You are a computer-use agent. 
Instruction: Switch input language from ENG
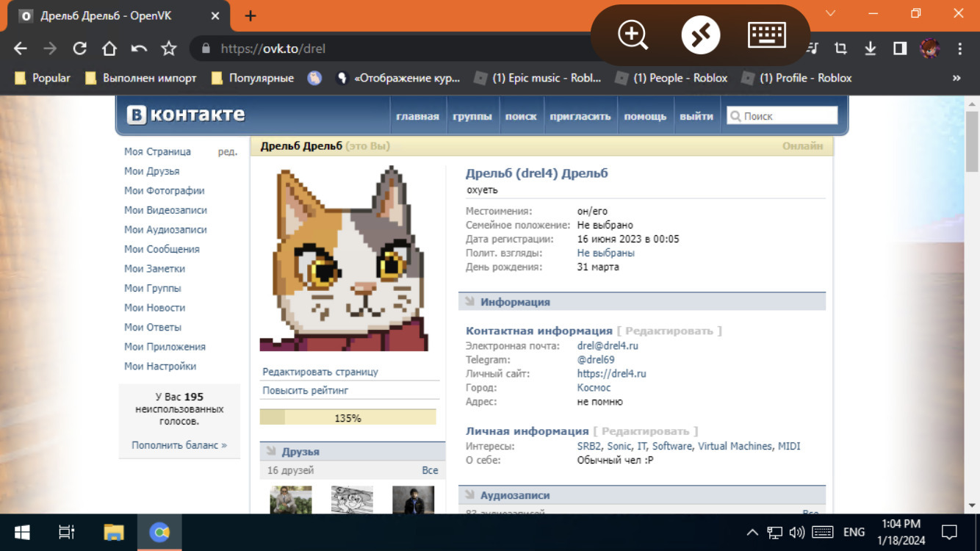[854, 533]
